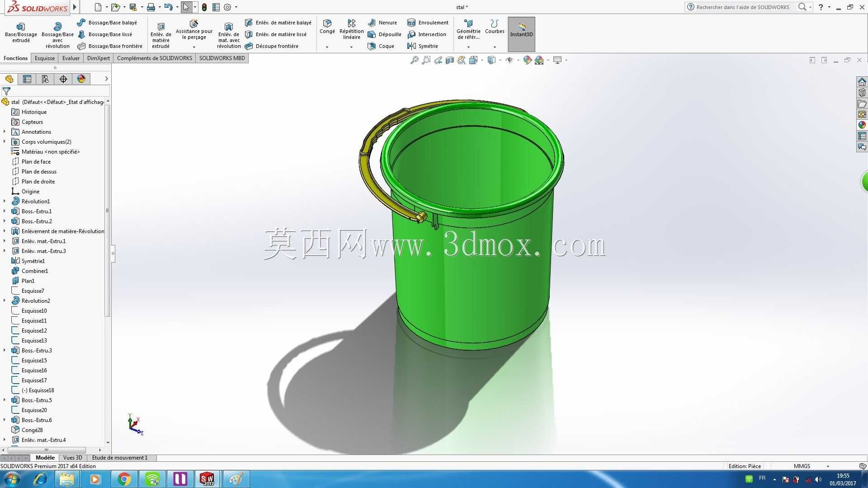The image size is (868, 488).
Task: Select Répétition linéaire pattern tool
Action: 351,29
